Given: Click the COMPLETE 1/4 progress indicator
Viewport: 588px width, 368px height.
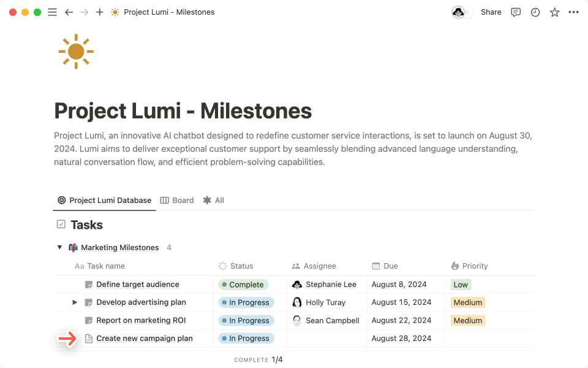Looking at the screenshot, I should pos(258,360).
